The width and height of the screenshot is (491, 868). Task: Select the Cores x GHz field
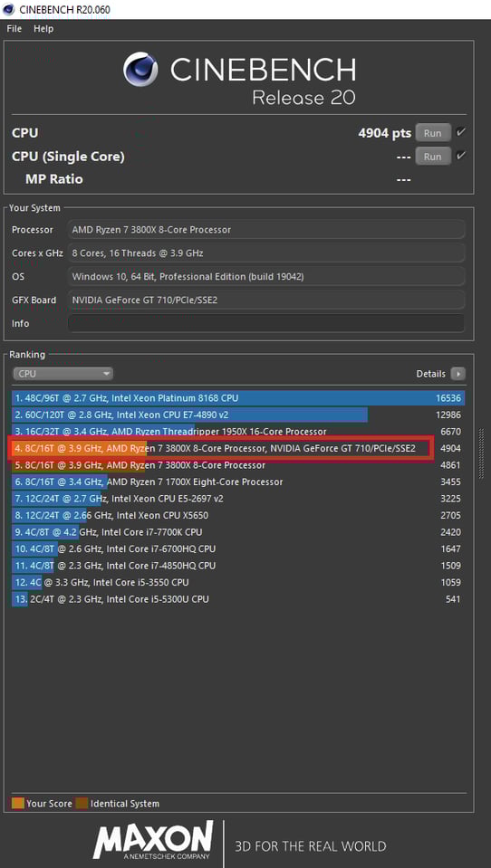(x=266, y=253)
